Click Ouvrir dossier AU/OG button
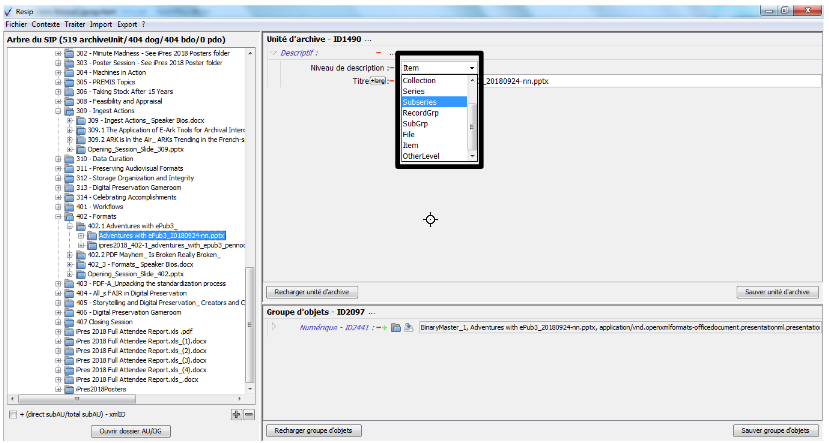The height and width of the screenshot is (443, 829). (x=130, y=431)
